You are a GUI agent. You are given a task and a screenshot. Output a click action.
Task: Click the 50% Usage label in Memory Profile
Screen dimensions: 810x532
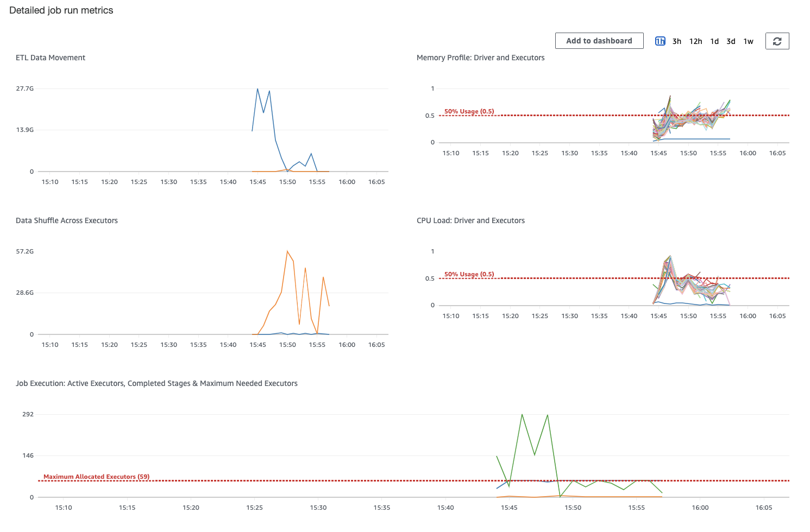pyautogui.click(x=469, y=111)
